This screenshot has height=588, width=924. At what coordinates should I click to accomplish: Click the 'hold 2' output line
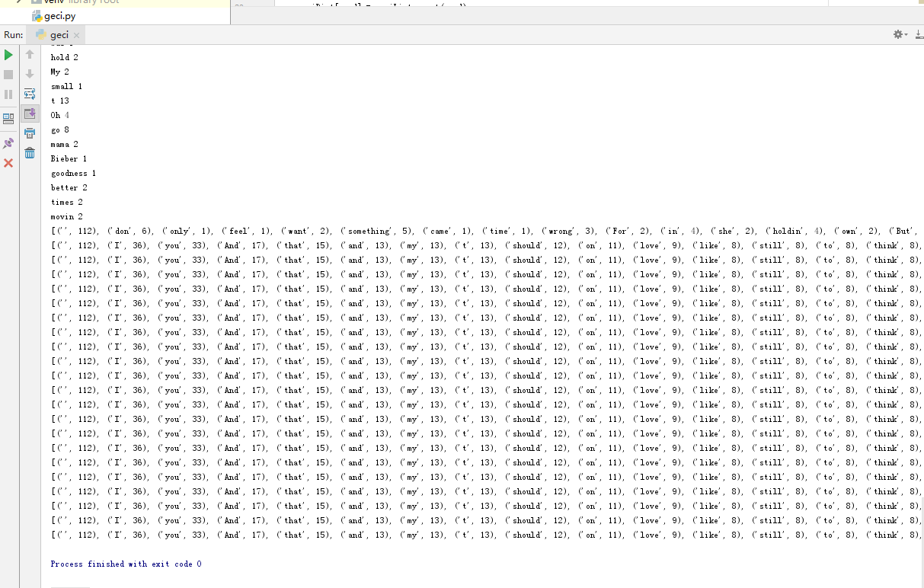[65, 57]
